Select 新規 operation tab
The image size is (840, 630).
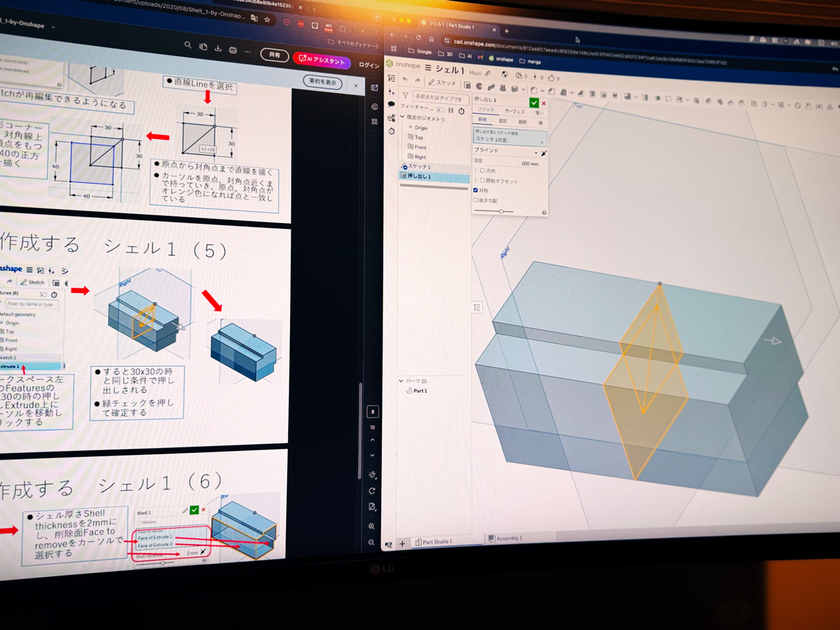coord(482,119)
